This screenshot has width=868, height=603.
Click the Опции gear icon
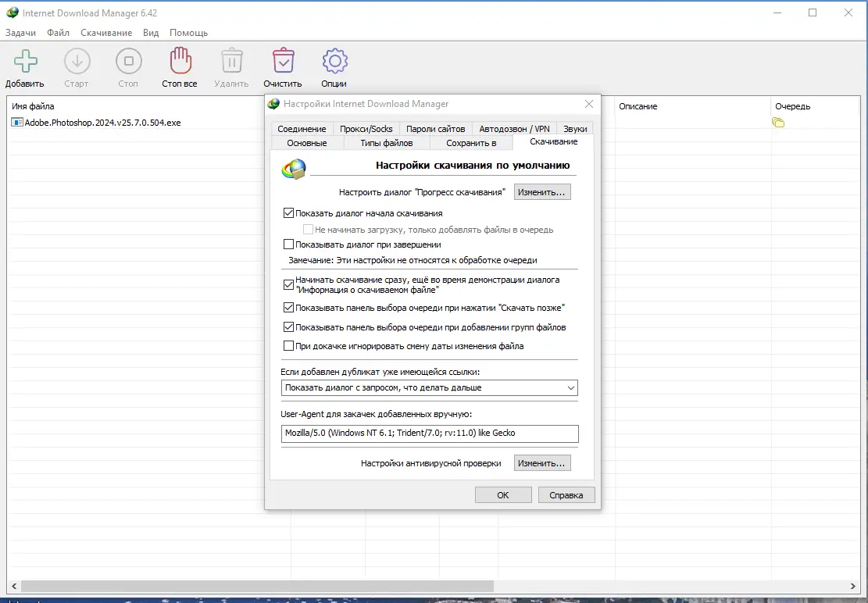coord(334,61)
